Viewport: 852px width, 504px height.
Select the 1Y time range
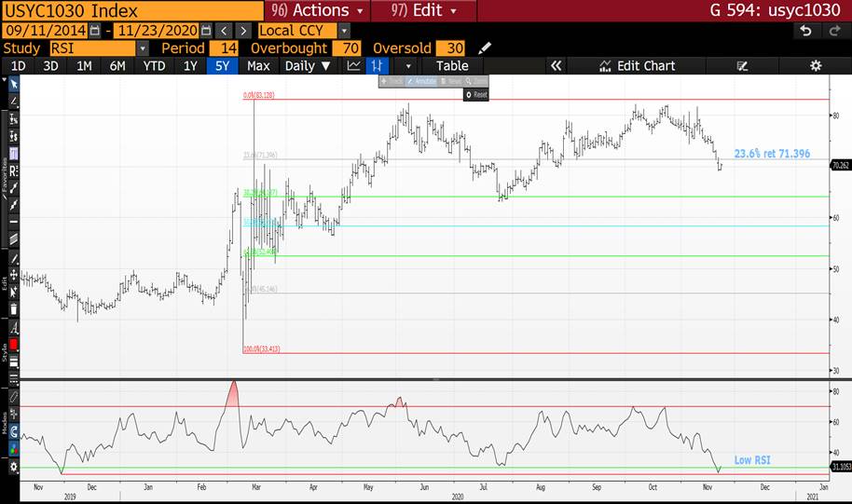[x=190, y=66]
